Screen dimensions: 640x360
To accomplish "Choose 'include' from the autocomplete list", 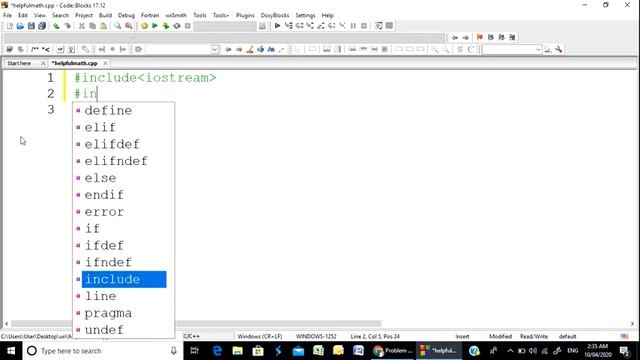I will (124, 279).
